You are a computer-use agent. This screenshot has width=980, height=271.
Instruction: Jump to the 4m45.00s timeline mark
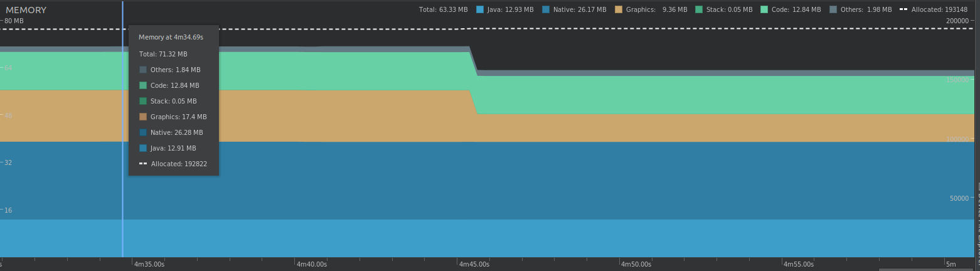pos(474,264)
